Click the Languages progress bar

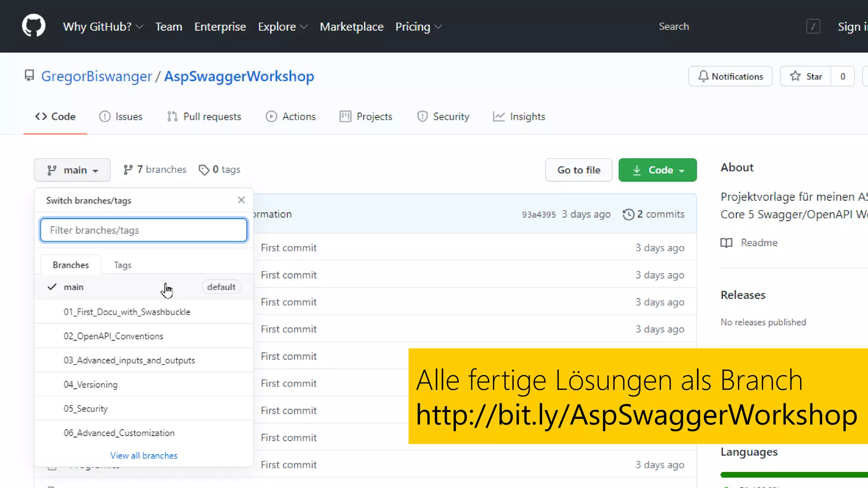tap(794, 474)
